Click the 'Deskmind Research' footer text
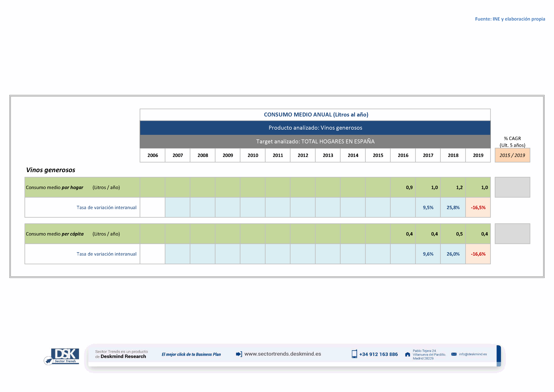 click(x=123, y=357)
